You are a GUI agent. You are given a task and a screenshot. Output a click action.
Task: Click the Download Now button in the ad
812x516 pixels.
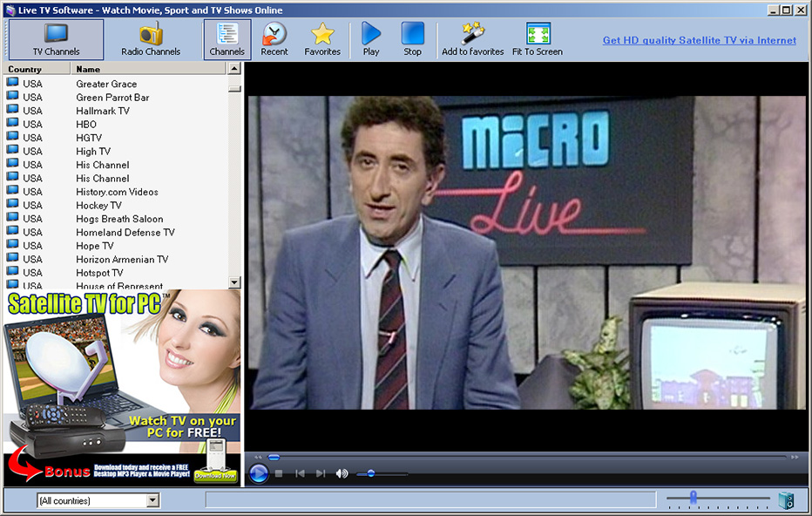coord(215,475)
